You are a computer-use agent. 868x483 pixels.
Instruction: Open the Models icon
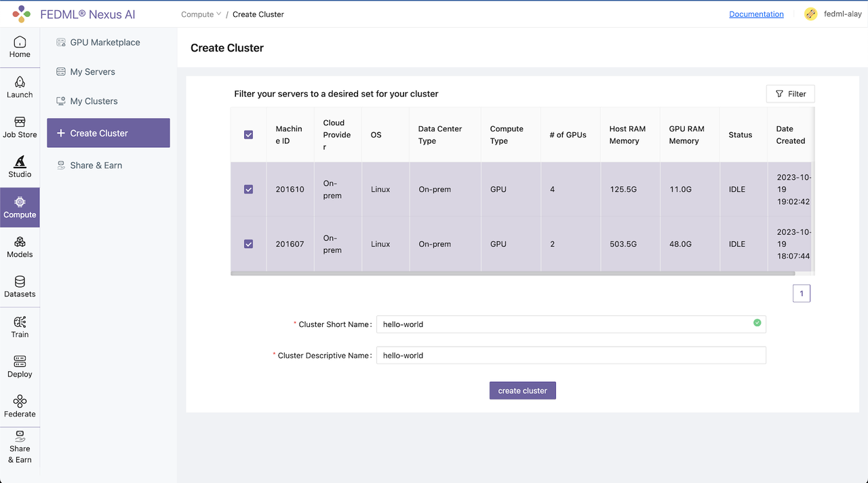[20, 241]
